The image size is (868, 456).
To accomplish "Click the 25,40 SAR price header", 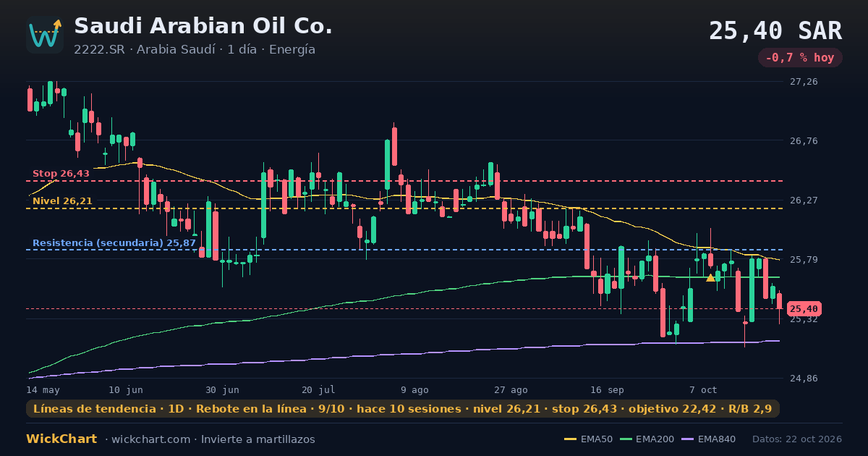I will click(x=775, y=30).
